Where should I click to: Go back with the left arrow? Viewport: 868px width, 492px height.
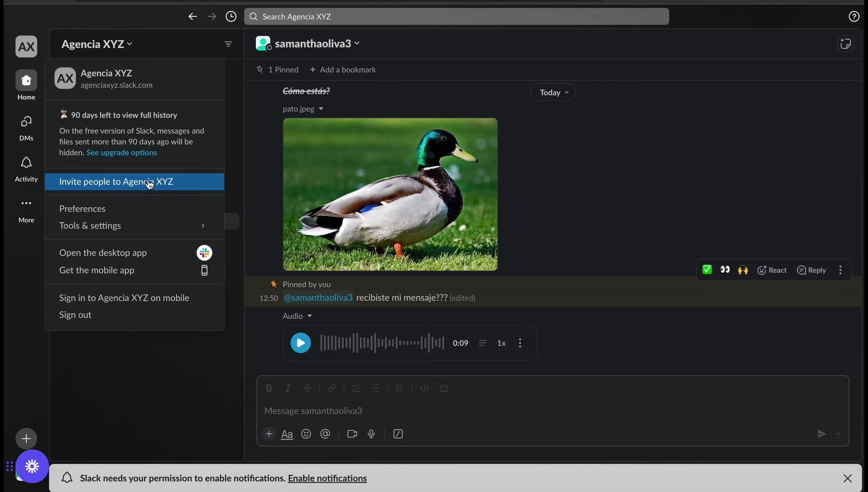pyautogui.click(x=193, y=17)
